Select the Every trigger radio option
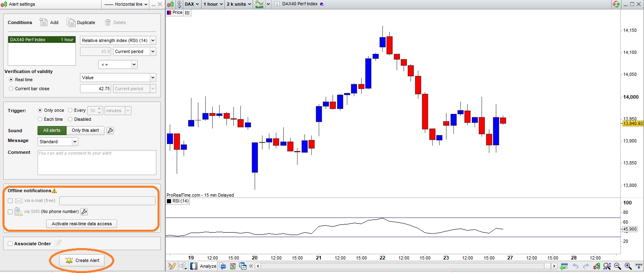Screen dimensions: 644x273 click(x=70, y=110)
